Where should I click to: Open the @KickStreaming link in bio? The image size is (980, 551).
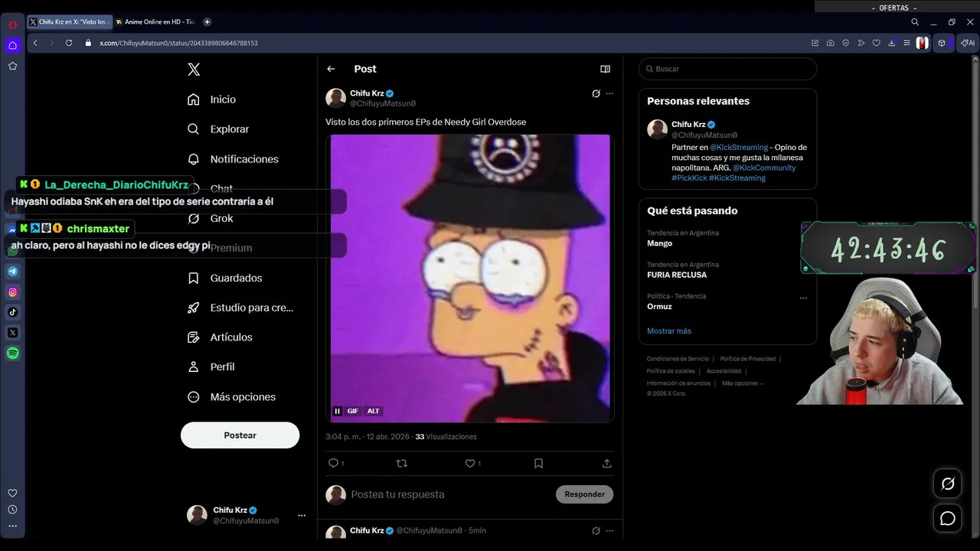(x=739, y=147)
